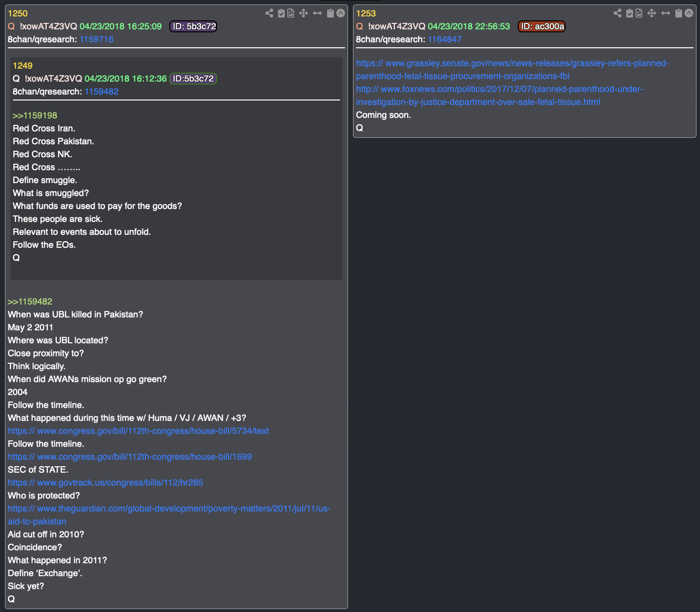Click the clipboard-check icon on post 1253
Screen dimensions: 700x612
[x=629, y=13]
